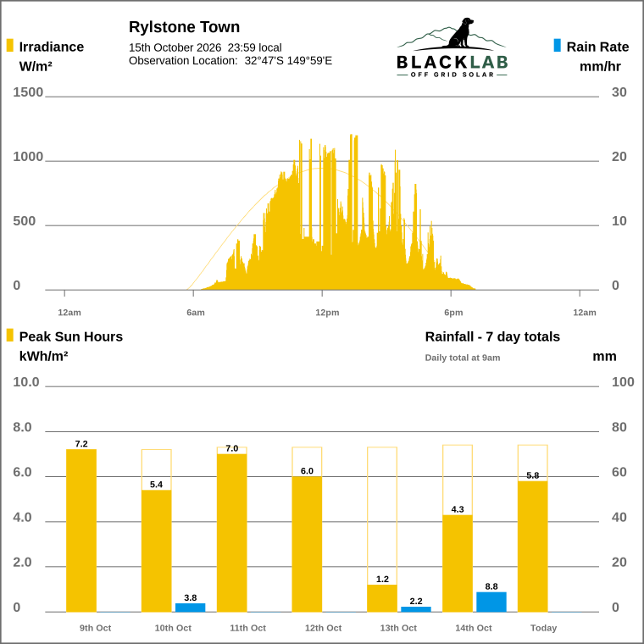
Task: Click the yellow Irradiance legend swatch
Action: click(10, 45)
